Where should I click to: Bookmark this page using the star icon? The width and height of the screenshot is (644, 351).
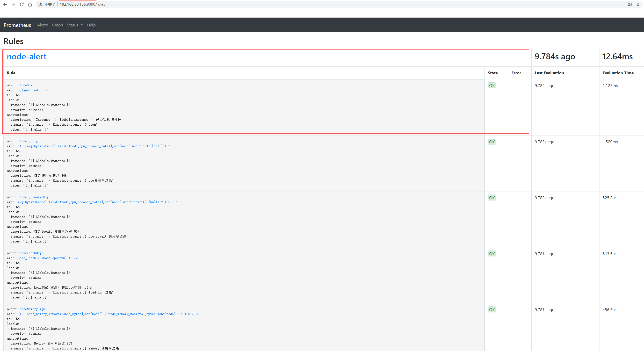click(x=638, y=4)
